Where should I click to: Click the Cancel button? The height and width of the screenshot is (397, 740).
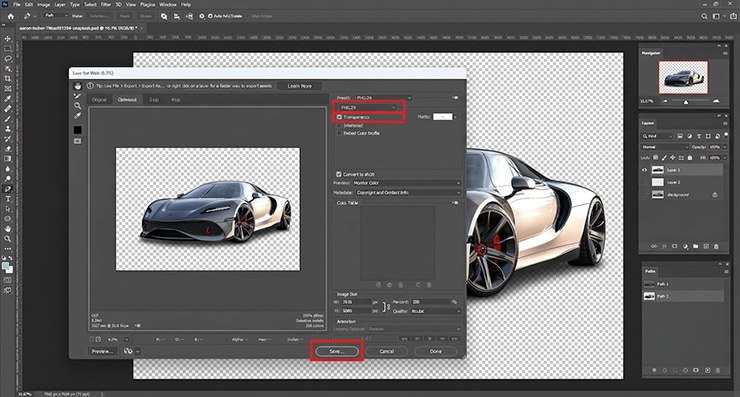[x=387, y=351]
